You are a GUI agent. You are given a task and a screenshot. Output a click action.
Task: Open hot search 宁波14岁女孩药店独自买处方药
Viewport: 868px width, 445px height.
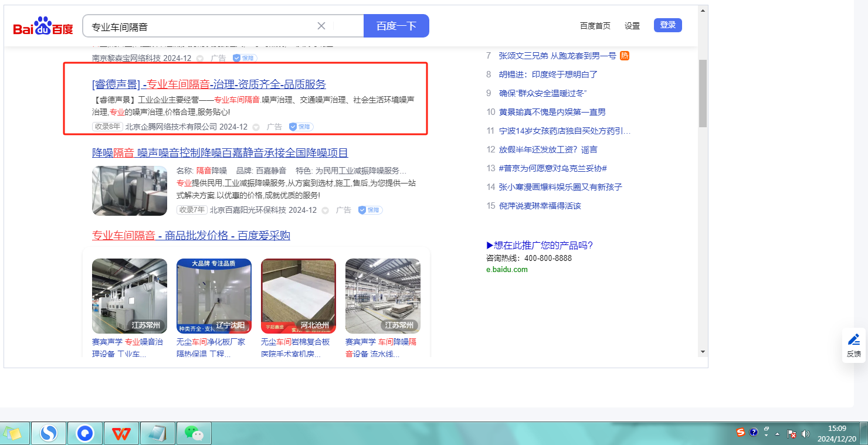point(565,131)
